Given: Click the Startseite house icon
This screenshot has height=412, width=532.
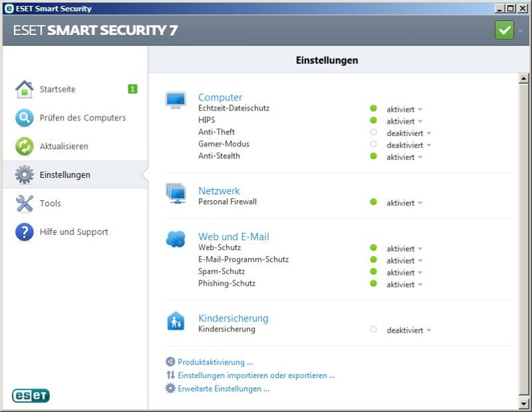Looking at the screenshot, I should 25,89.
